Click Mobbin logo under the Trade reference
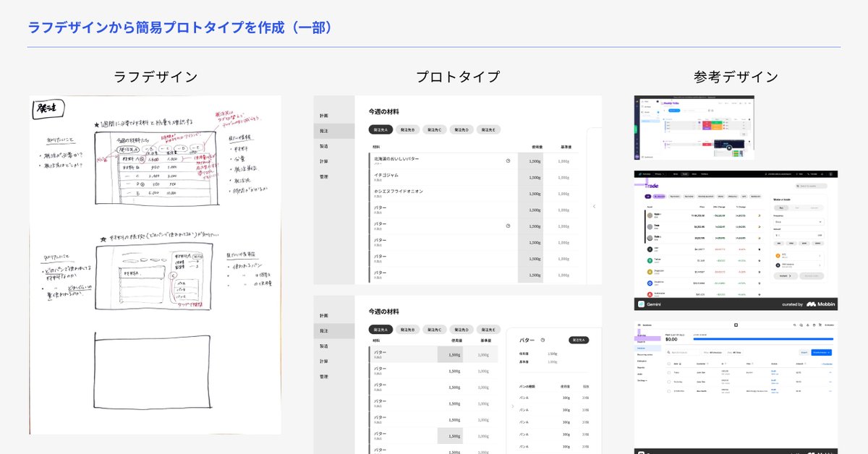868x454 pixels. (x=821, y=304)
